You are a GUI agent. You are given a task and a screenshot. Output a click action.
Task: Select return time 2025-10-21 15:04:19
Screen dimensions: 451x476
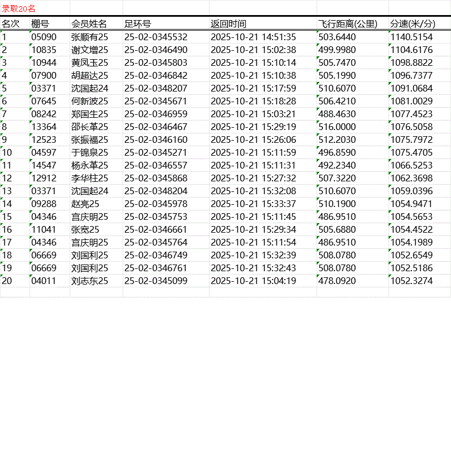(253, 281)
